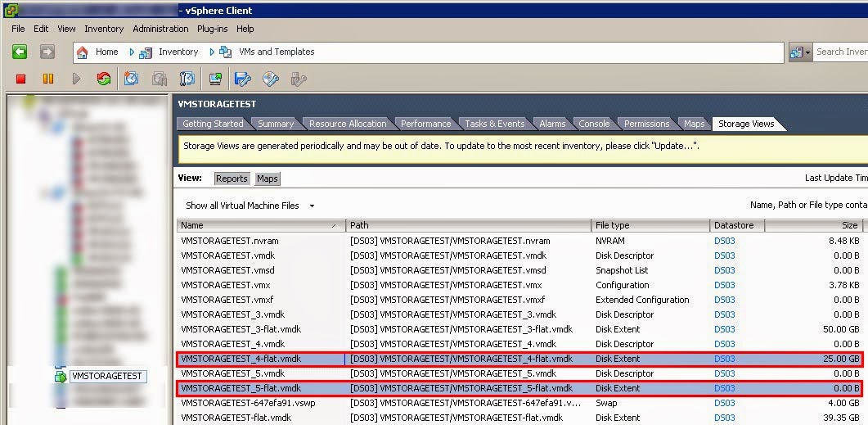
Task: Suspend VM with orange pause icon
Action: [x=48, y=79]
